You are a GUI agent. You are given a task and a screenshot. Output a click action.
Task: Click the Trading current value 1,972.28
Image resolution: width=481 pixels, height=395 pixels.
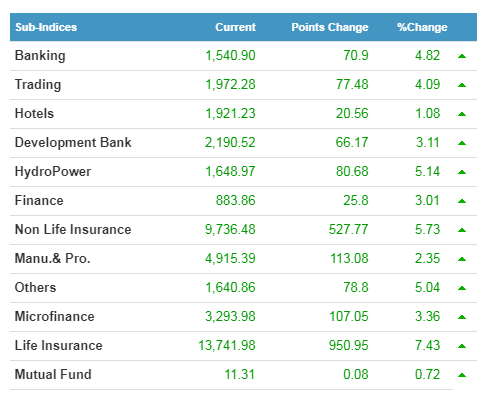230,84
